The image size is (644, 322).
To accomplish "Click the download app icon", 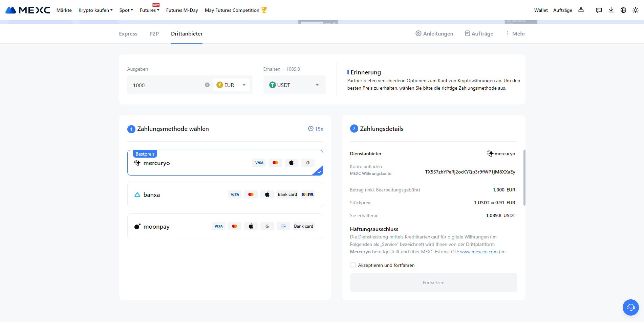I will 611,10.
